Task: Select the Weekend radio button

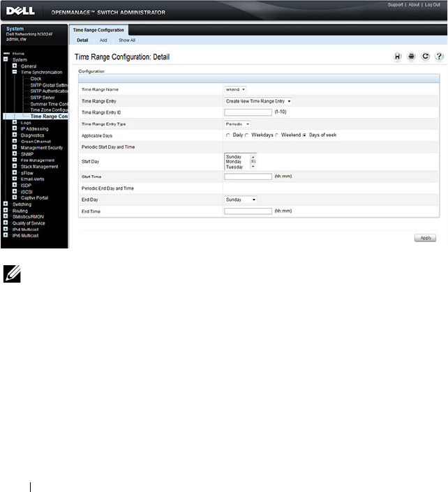Action: click(276, 135)
